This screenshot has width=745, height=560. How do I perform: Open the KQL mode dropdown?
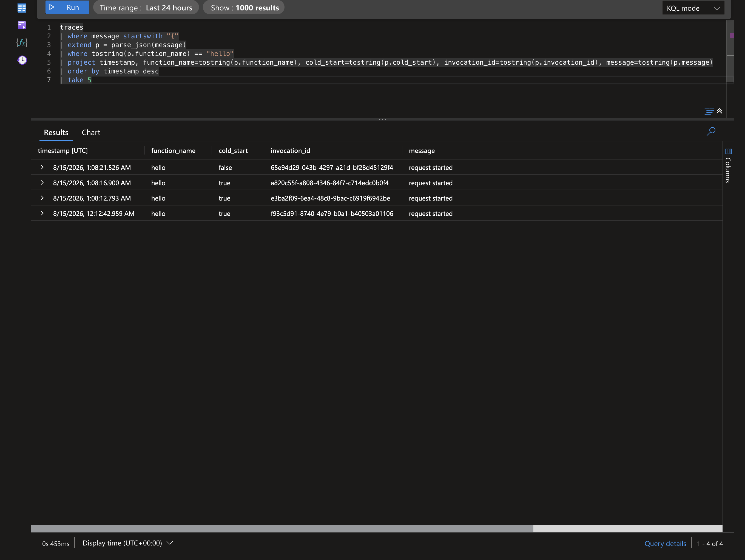point(693,8)
